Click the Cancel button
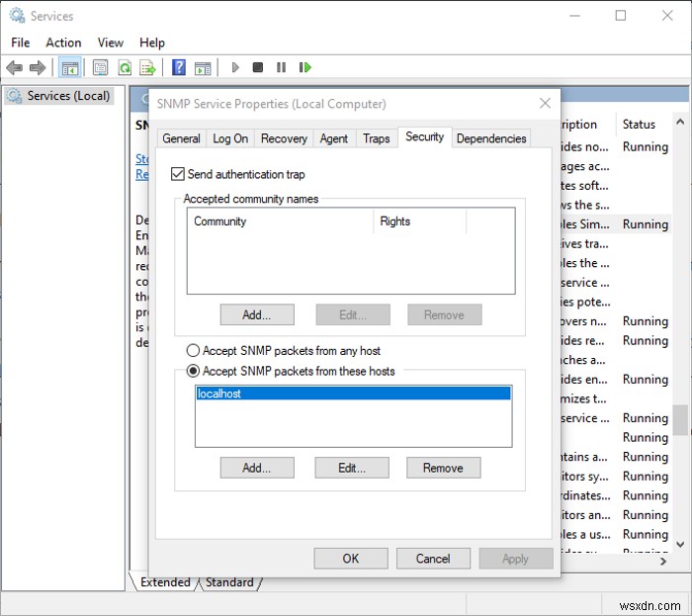692x616 pixels. [433, 559]
